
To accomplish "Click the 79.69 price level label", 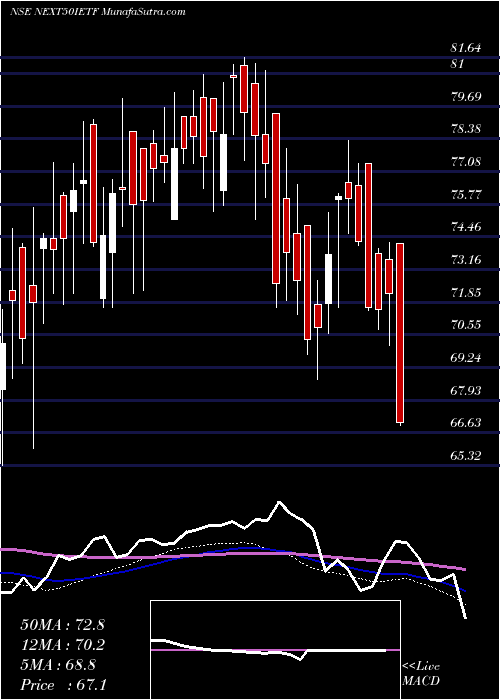I will (466, 96).
